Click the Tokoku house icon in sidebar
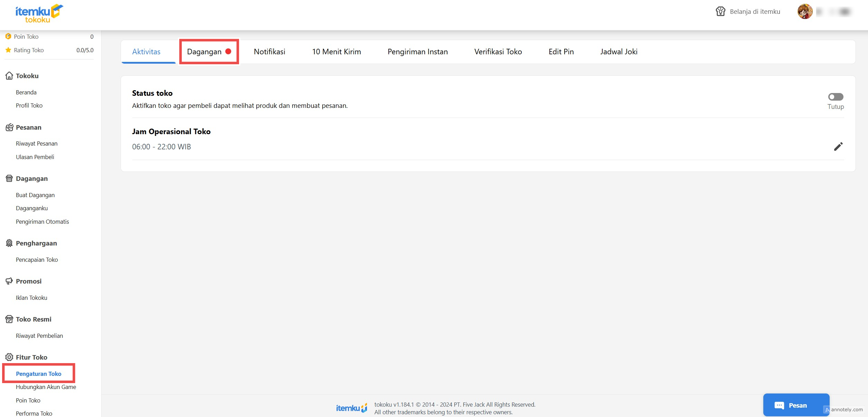The height and width of the screenshot is (417, 868). coord(9,76)
